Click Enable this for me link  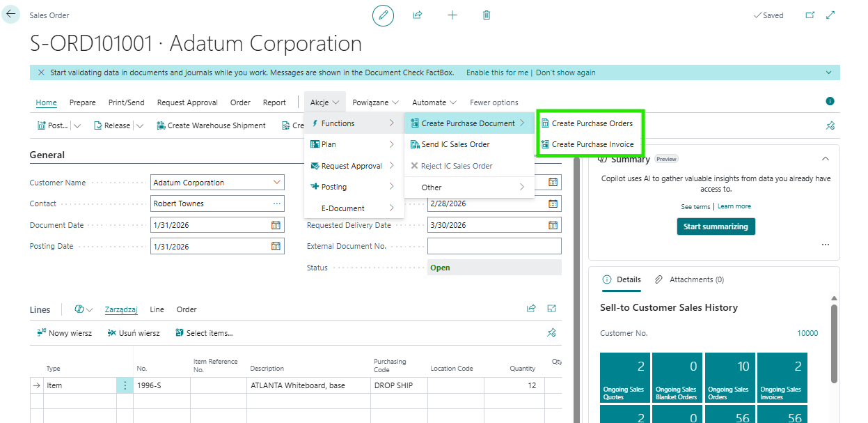pyautogui.click(x=498, y=72)
